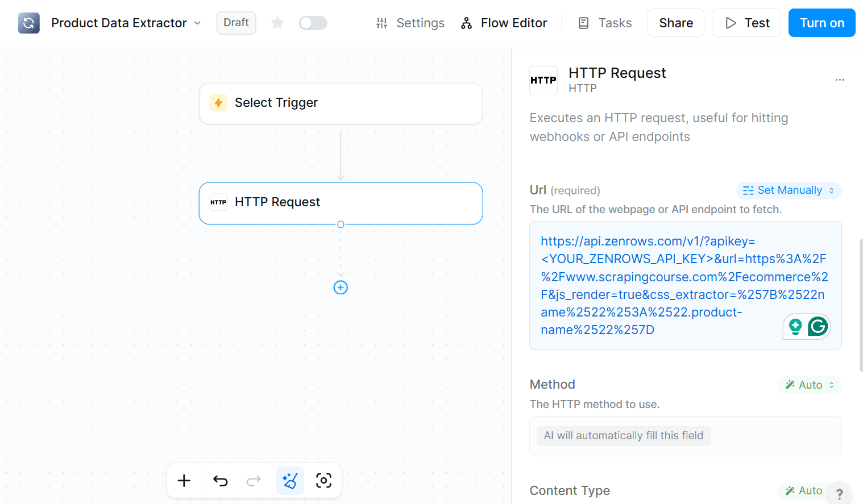Image resolution: width=863 pixels, height=504 pixels.
Task: Click the 'The HTTP method to use.' description
Action: click(x=595, y=404)
